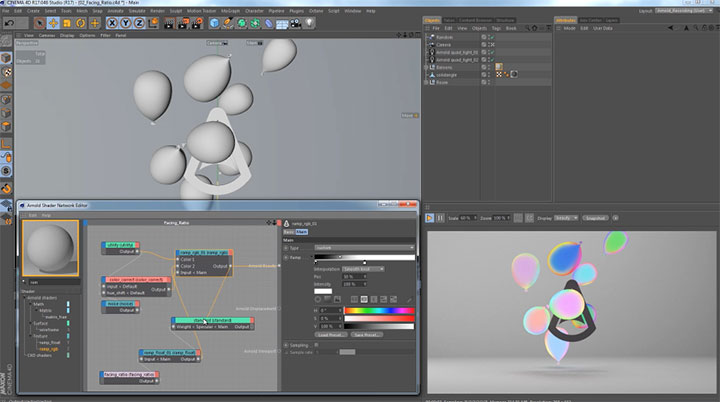This screenshot has width=720, height=402.
Task: Select Model mode cube icon
Action: [x=6, y=58]
